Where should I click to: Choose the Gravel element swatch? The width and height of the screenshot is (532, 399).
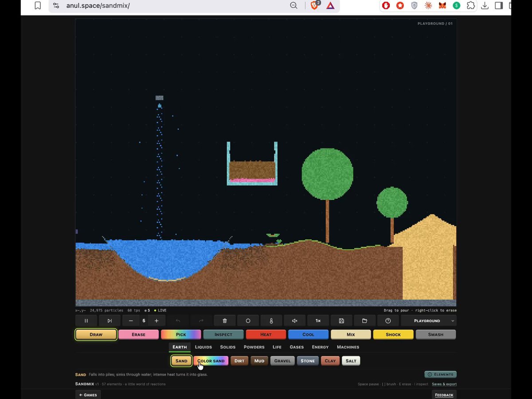(x=282, y=361)
